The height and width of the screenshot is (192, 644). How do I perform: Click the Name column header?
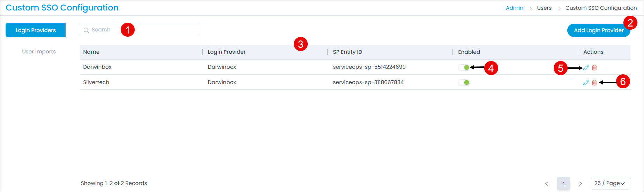coord(91,52)
